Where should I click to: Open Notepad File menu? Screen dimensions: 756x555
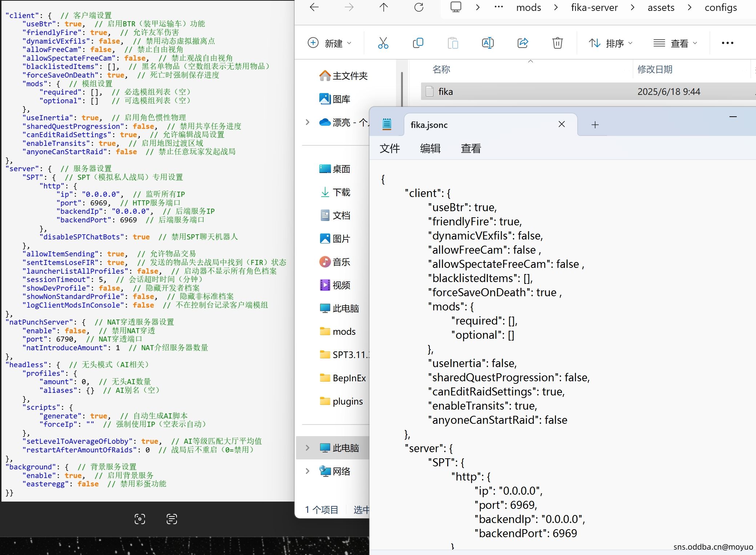[x=389, y=148]
